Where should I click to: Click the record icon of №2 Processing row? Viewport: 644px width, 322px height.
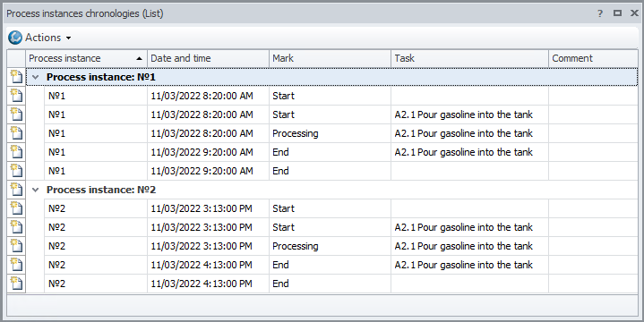pos(16,246)
